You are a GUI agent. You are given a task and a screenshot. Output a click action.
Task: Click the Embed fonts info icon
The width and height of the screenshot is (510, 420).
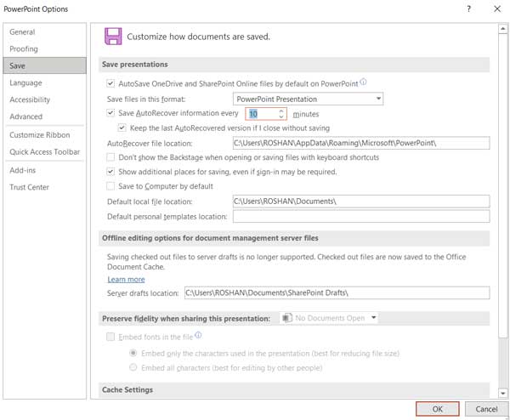pyautogui.click(x=198, y=335)
